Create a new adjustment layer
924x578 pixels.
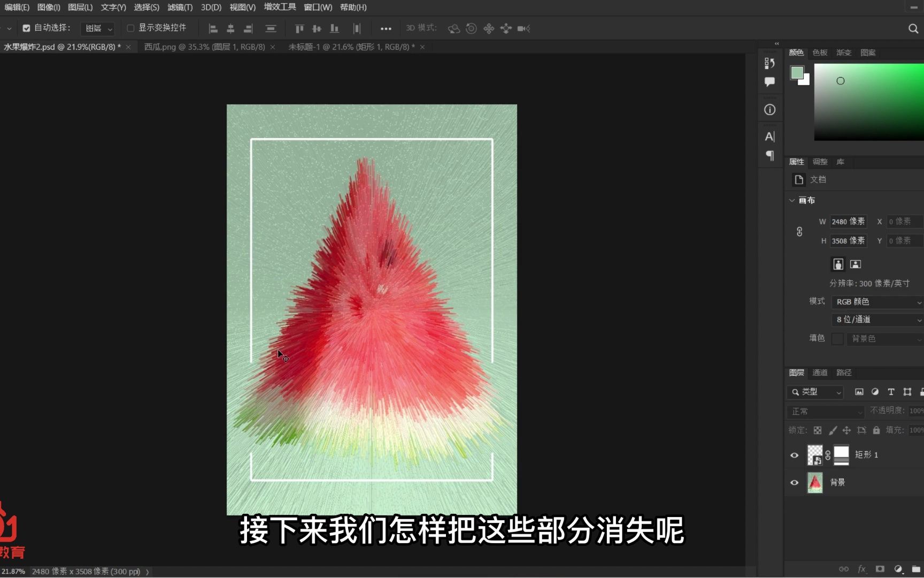click(x=898, y=569)
